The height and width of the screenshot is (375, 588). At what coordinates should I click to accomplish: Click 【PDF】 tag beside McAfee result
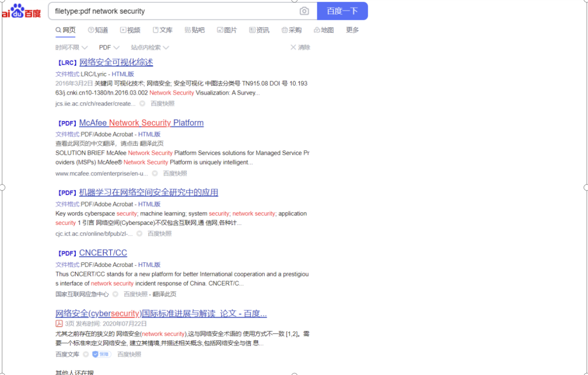click(67, 123)
